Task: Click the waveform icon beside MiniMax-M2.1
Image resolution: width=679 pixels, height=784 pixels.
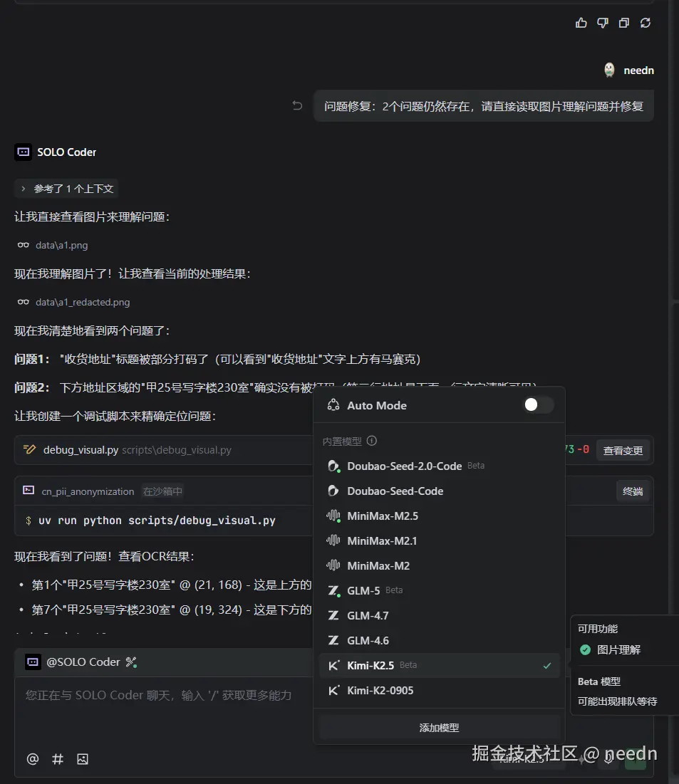Action: click(333, 540)
